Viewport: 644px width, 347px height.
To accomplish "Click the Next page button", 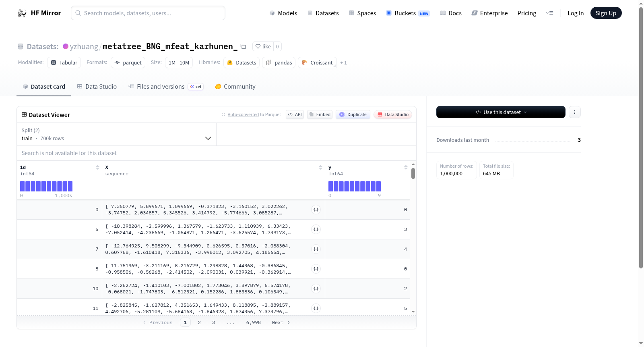I will (281, 322).
